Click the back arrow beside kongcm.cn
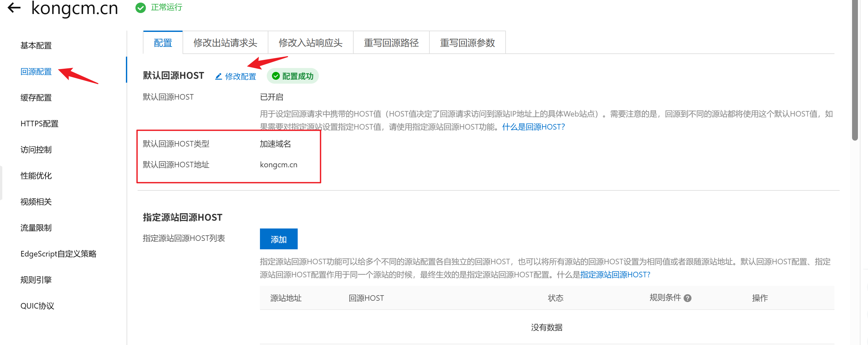Viewport: 868px width, 345px height. [x=14, y=7]
